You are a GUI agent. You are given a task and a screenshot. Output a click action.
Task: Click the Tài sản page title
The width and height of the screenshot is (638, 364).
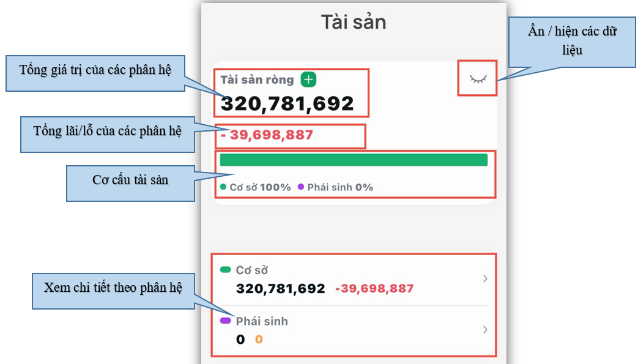354,22
